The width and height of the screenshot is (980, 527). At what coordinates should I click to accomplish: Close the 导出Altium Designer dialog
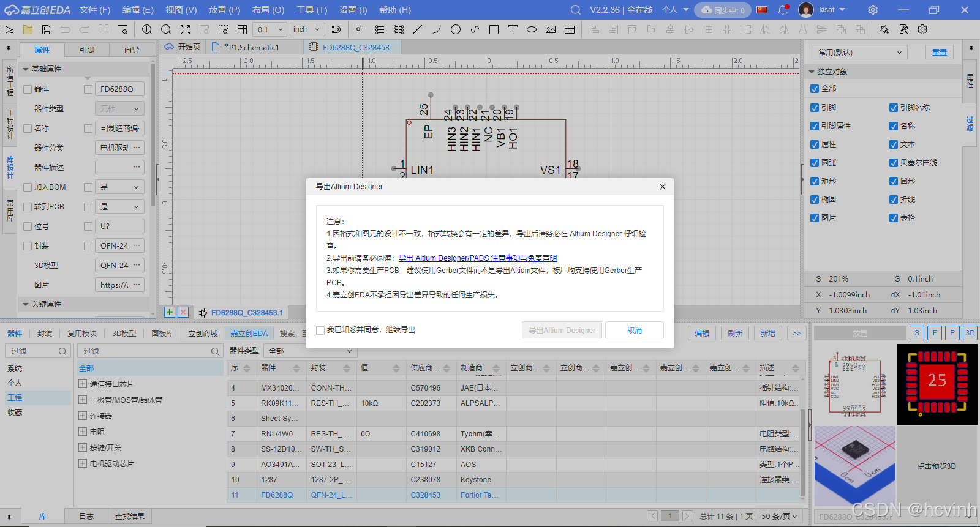click(x=662, y=187)
